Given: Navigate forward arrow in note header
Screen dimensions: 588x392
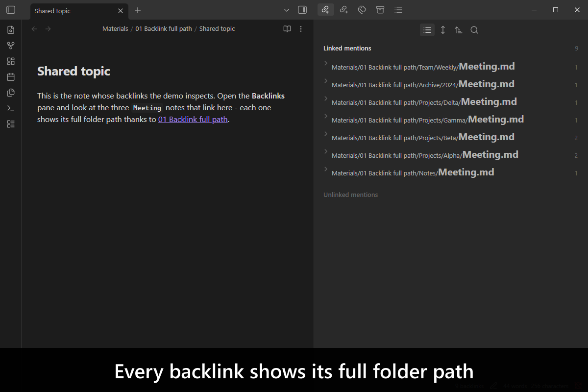Looking at the screenshot, I should (48, 29).
